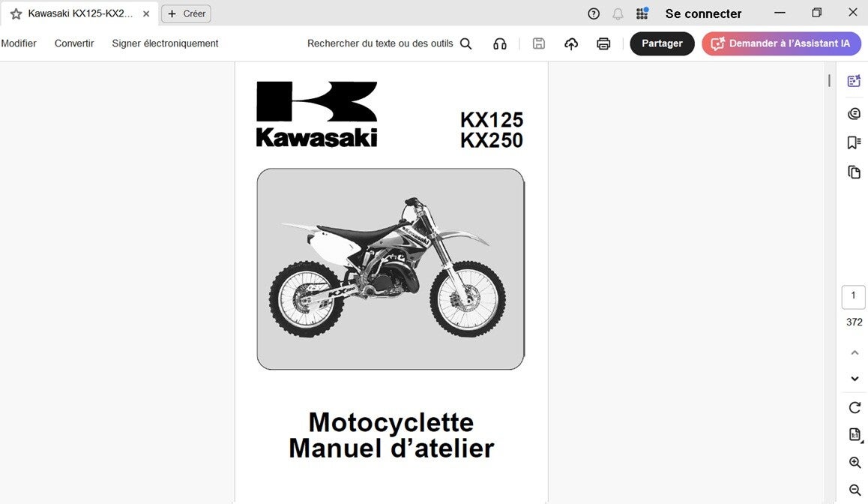Open the Modifier menu

click(19, 43)
